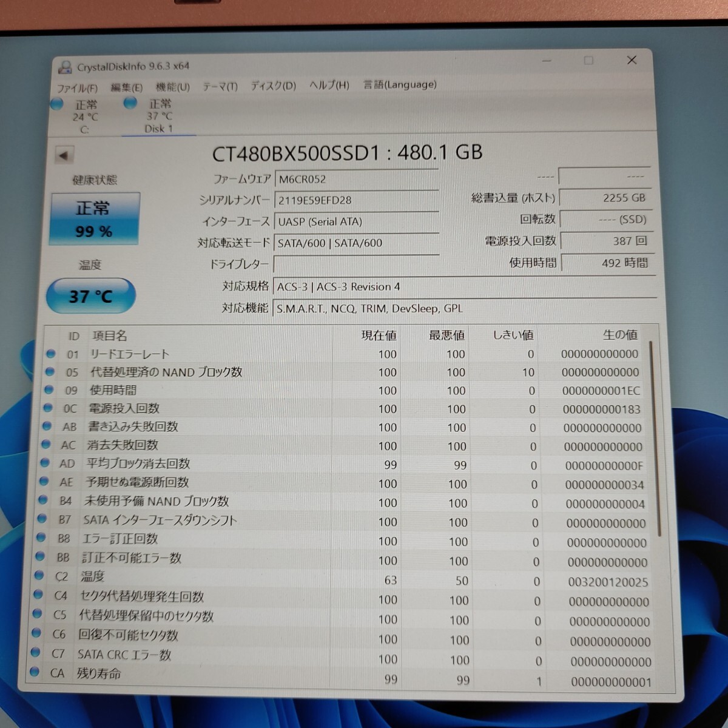Click the 正常 99% health status button
Screen dimensions: 728x728
point(94,218)
